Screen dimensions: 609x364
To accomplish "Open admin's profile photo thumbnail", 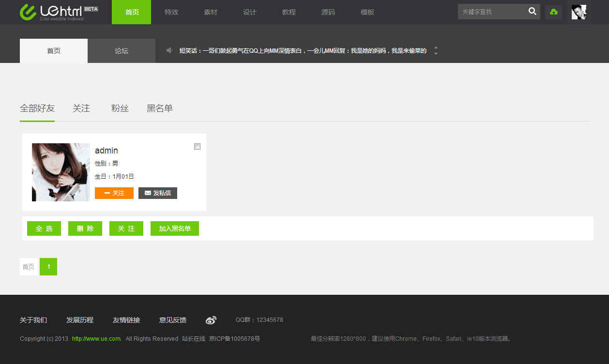I will [x=61, y=172].
